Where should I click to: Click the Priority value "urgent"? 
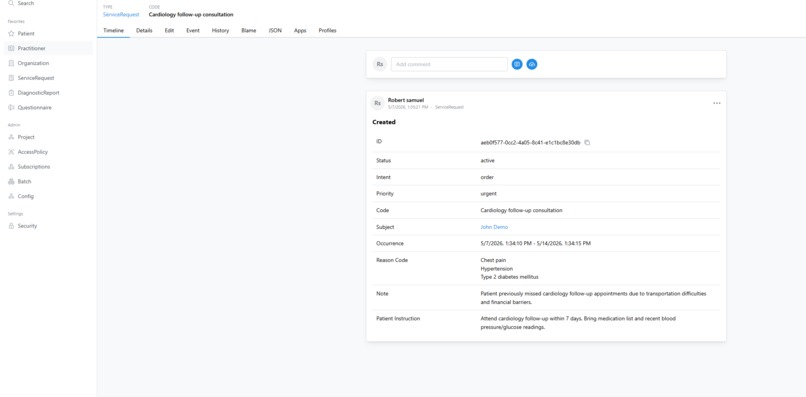[x=488, y=194]
